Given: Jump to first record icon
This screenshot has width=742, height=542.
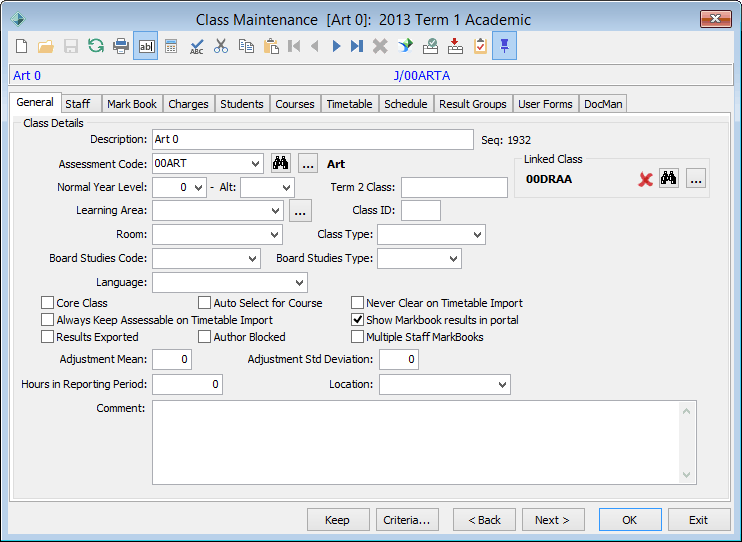Looking at the screenshot, I should click(x=294, y=46).
